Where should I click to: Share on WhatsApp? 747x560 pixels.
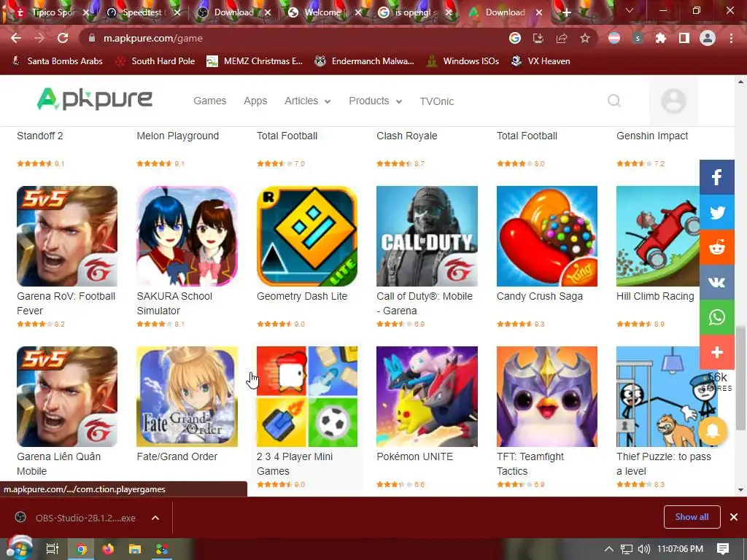(717, 317)
